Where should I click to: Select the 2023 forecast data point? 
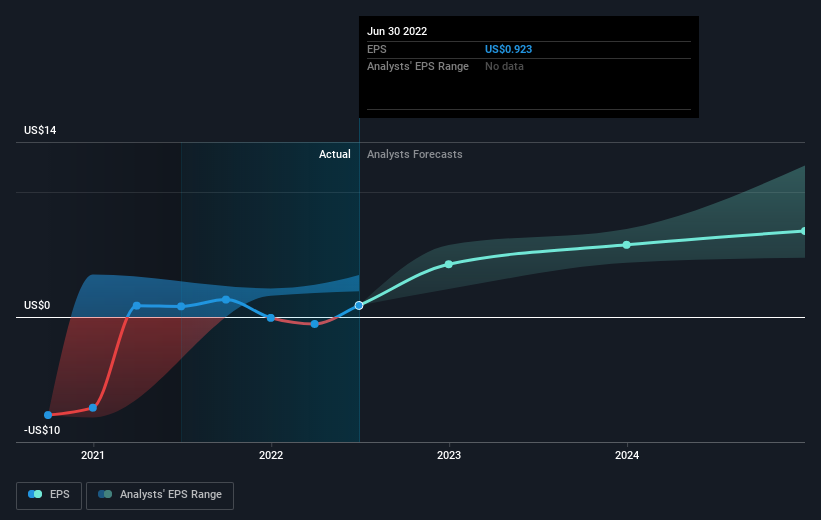click(449, 264)
